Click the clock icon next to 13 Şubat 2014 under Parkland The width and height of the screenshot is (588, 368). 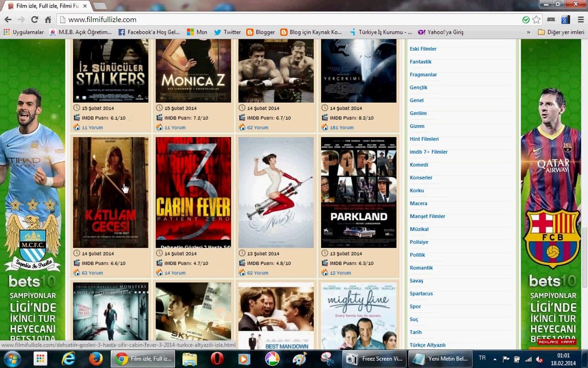click(x=325, y=254)
